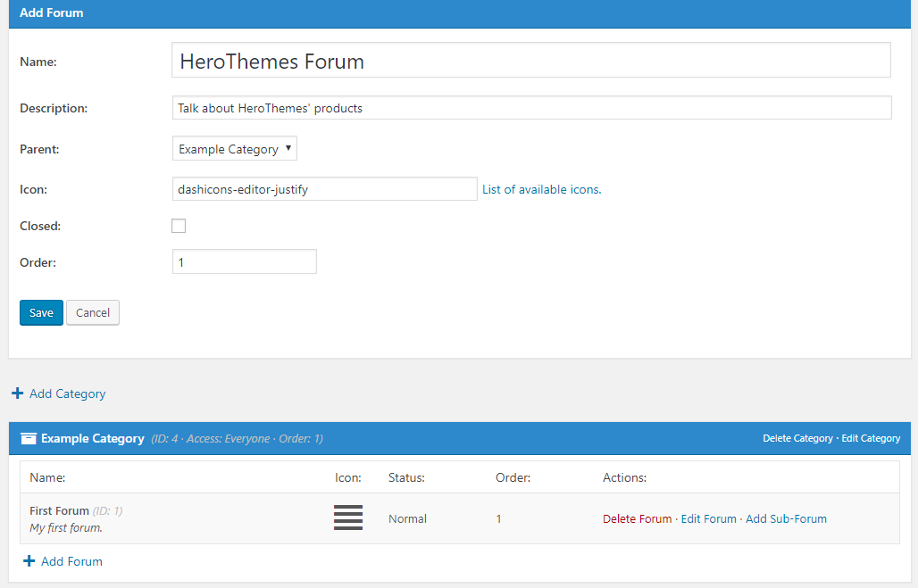The image size is (918, 588).
Task: Tick the Closed checkbox
Action: click(x=179, y=226)
